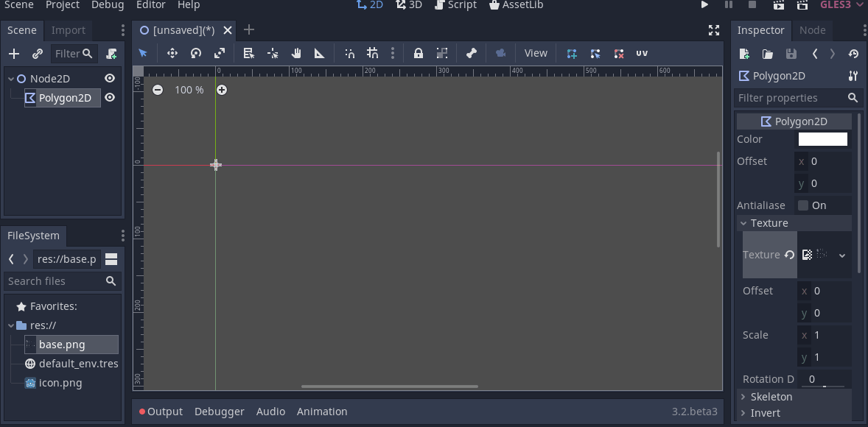The height and width of the screenshot is (427, 868).
Task: Revert the Texture property
Action: (x=789, y=255)
